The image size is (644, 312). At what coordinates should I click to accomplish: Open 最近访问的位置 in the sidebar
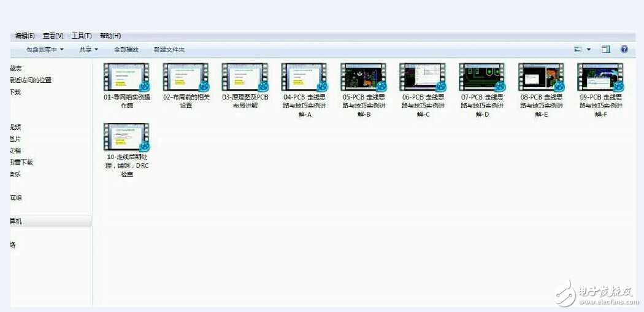31,80
